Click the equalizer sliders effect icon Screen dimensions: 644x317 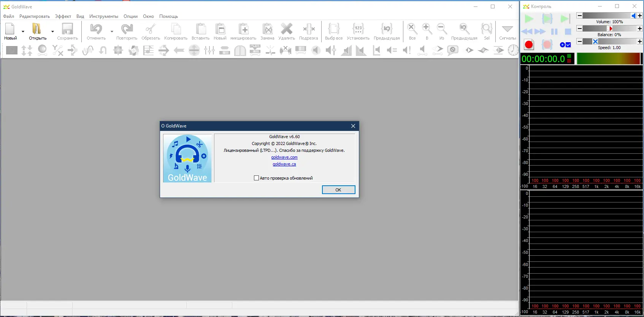click(x=209, y=50)
